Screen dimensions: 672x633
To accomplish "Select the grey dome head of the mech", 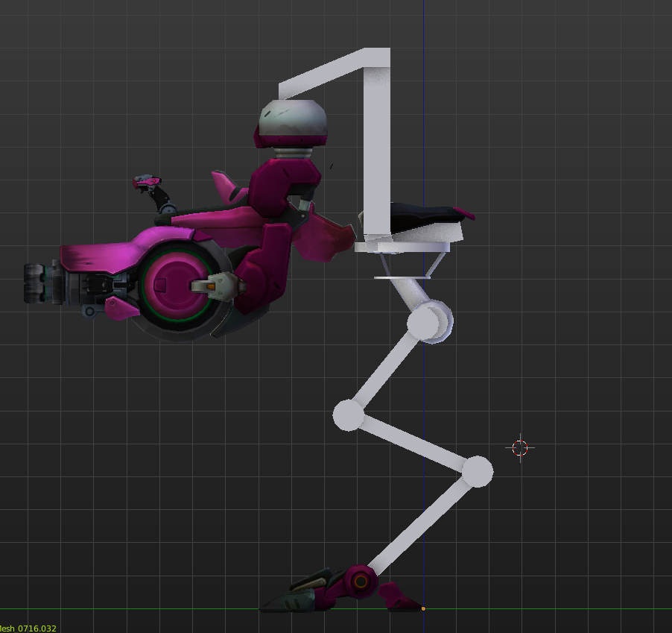I will 293,119.
